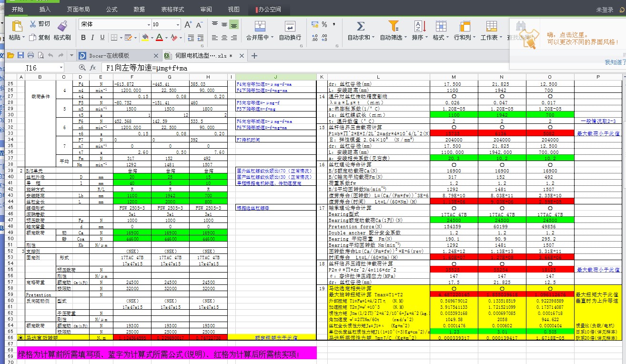Close the 伺服电机选型 xls tab

(242, 56)
